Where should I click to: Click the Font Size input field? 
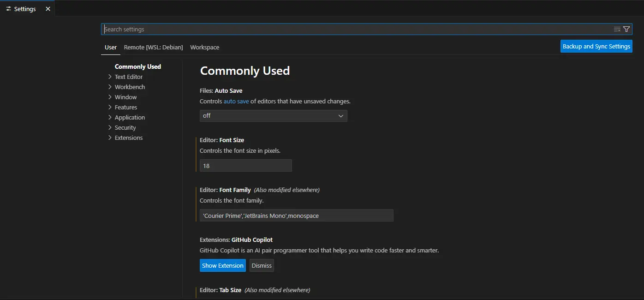246,166
